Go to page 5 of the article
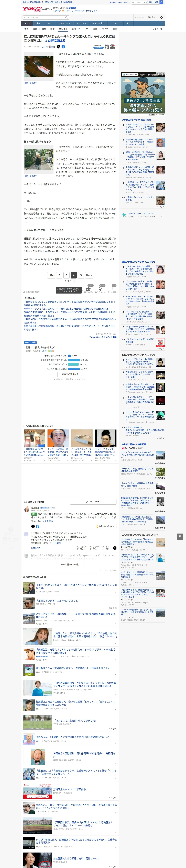This screenshot has height=868, width=186. [81, 275]
